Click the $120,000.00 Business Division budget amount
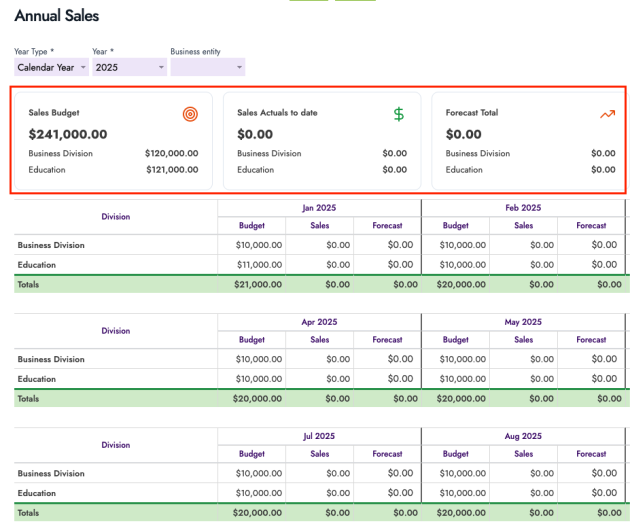 click(x=171, y=154)
